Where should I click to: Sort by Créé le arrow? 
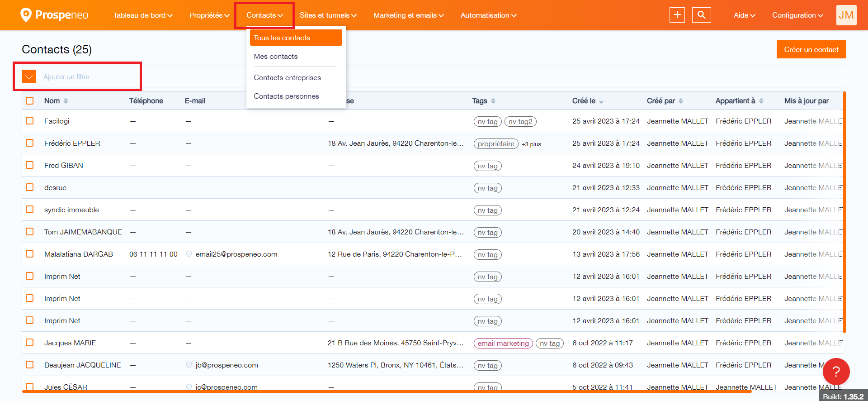[601, 102]
